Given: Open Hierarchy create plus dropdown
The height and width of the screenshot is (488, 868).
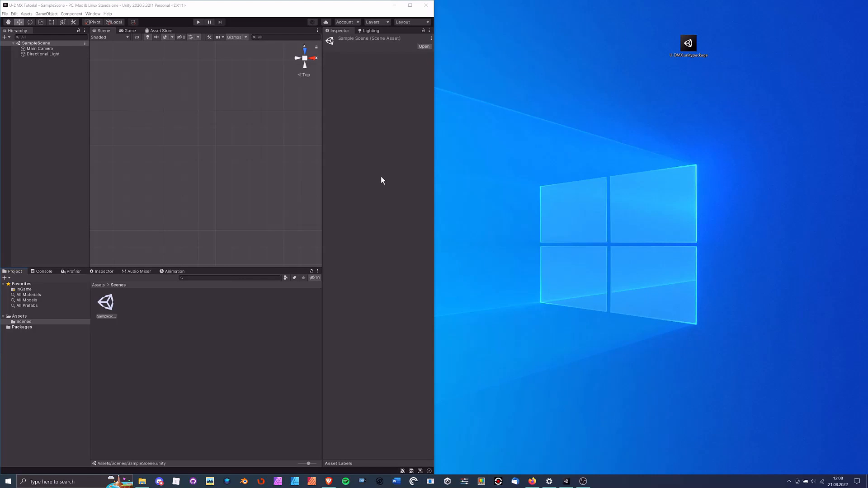Looking at the screenshot, I should pos(6,37).
